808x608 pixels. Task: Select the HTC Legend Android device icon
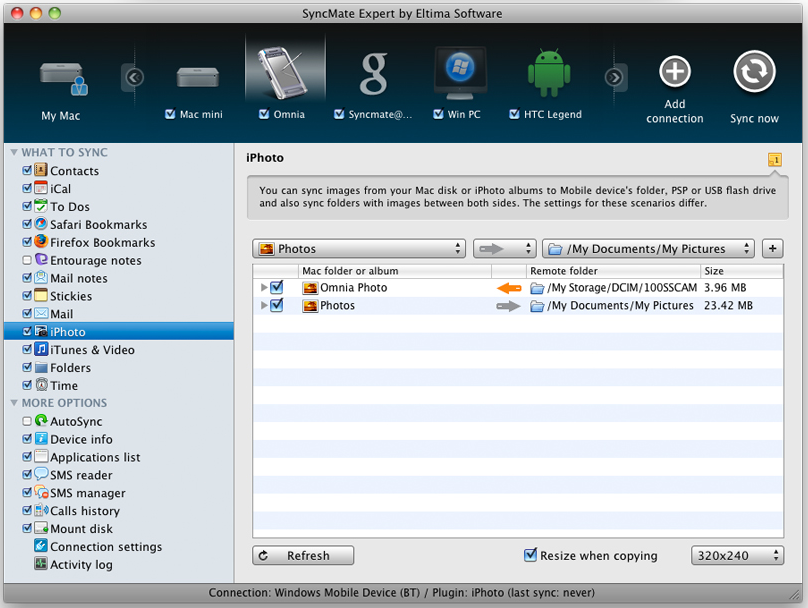click(548, 73)
